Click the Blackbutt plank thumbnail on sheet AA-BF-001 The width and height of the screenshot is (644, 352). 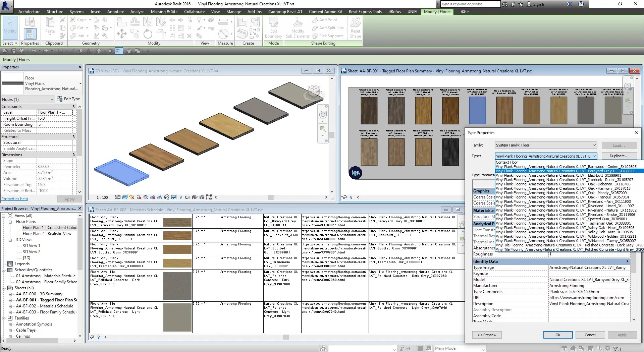[x=505, y=111]
